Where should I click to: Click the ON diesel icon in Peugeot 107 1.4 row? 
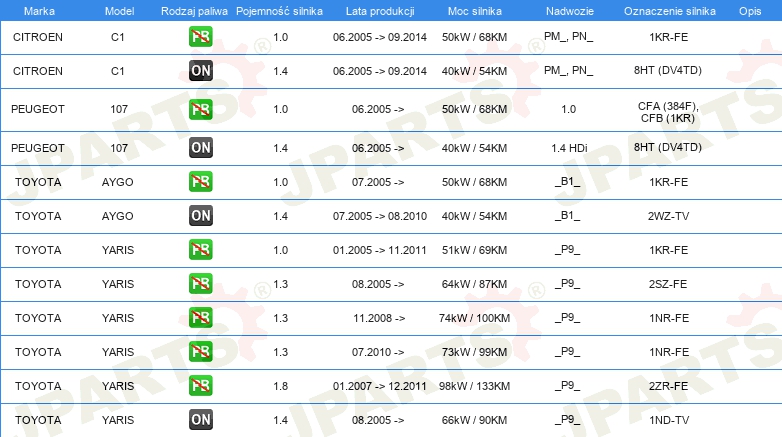pyautogui.click(x=200, y=148)
